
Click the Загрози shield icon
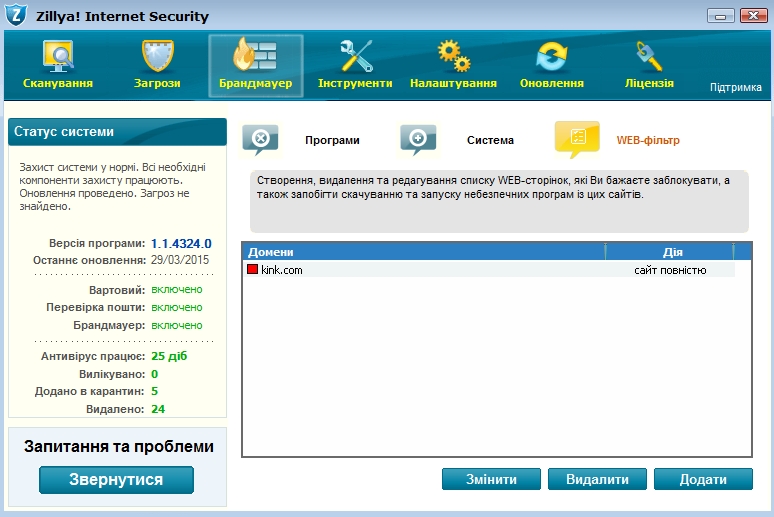(158, 57)
